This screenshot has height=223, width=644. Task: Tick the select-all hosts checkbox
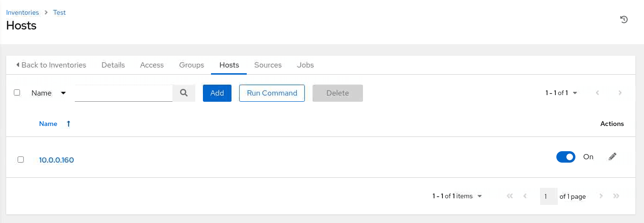click(x=17, y=93)
